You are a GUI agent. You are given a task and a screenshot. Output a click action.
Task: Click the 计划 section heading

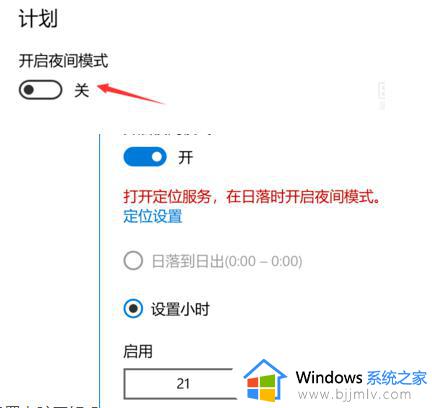click(x=38, y=18)
